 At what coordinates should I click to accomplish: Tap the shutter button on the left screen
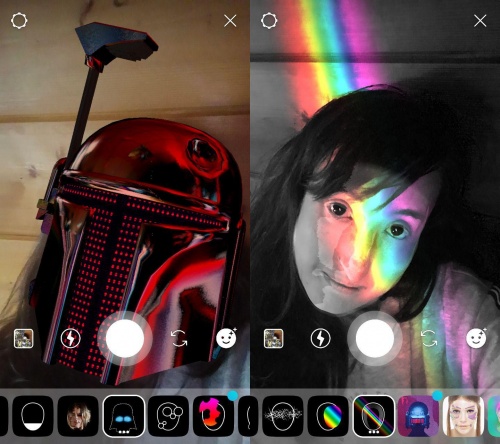[x=125, y=338]
